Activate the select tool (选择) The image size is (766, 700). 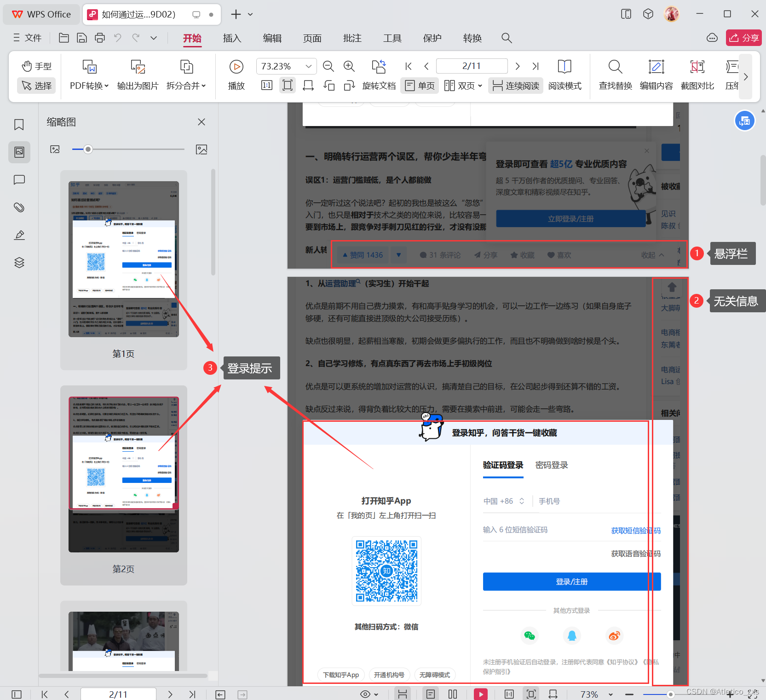[x=36, y=86]
